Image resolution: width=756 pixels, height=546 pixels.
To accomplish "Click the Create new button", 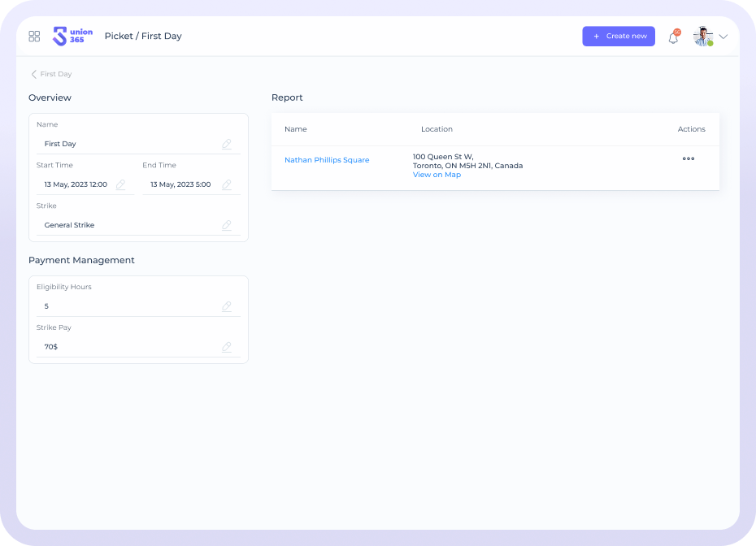I will coord(619,37).
